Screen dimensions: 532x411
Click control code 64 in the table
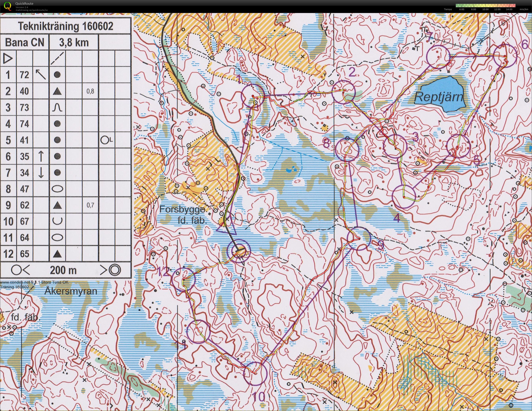coord(24,238)
